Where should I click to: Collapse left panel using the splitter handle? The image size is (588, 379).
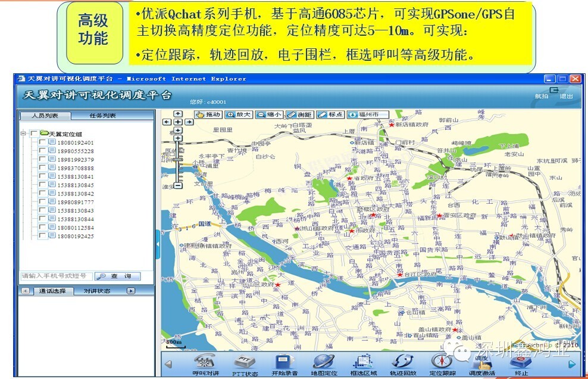[x=158, y=244]
